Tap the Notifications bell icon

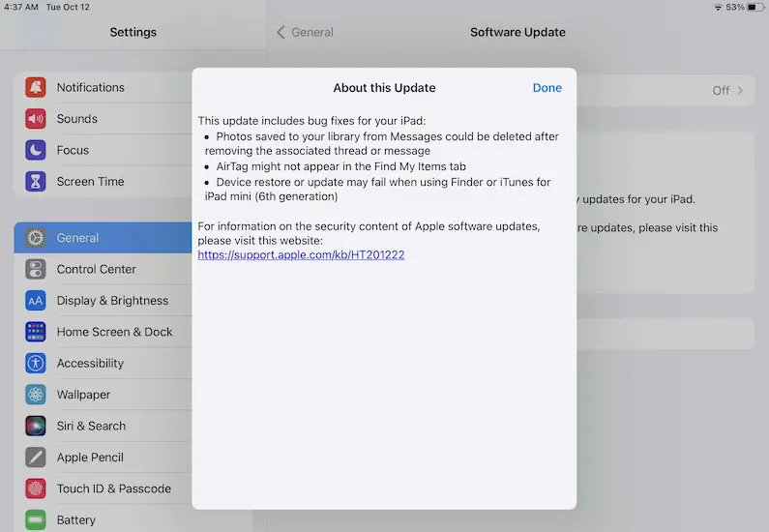pyautogui.click(x=36, y=87)
